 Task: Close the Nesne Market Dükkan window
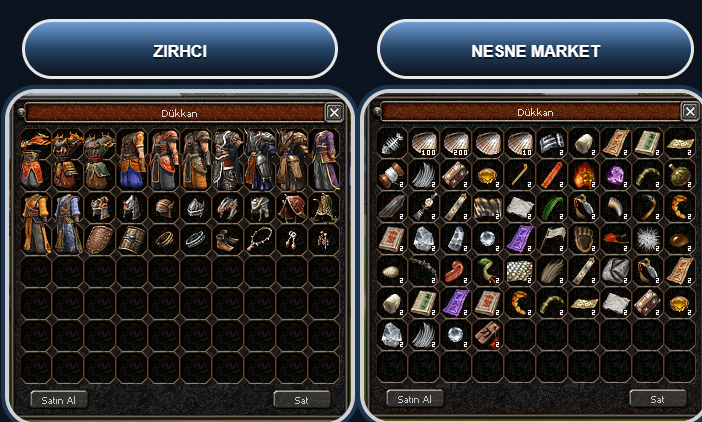point(690,111)
